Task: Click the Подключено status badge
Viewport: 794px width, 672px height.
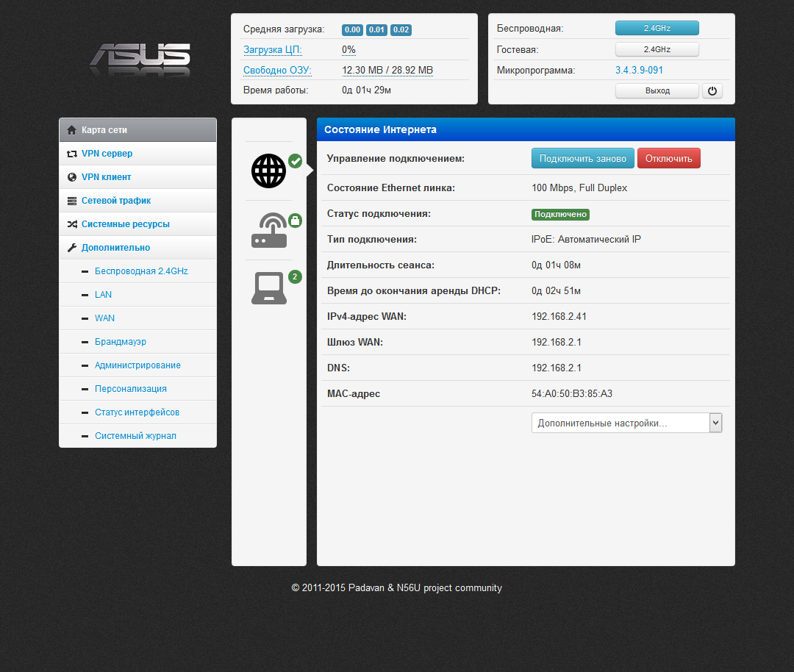Action: pyautogui.click(x=560, y=214)
